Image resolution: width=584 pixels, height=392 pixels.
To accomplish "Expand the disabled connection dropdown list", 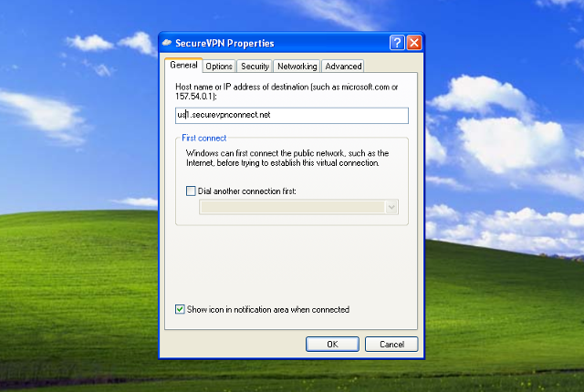I will pyautogui.click(x=391, y=207).
